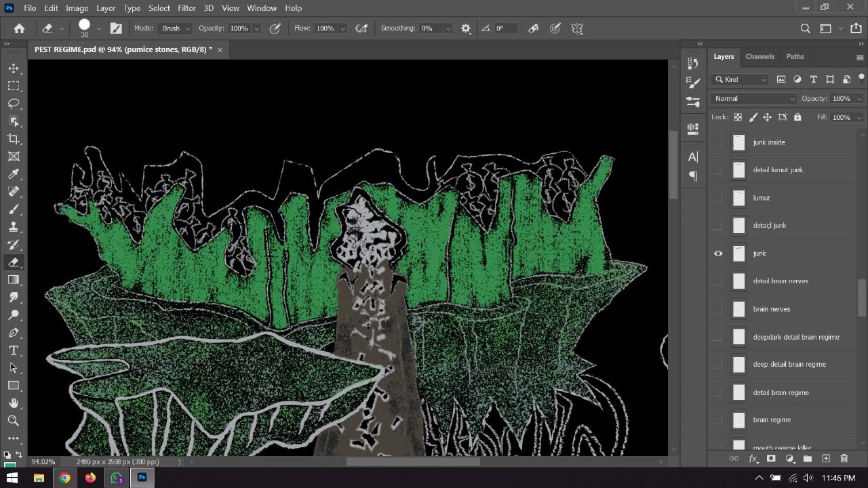Expand the layer Fill dropdown
The height and width of the screenshot is (488, 868).
859,117
